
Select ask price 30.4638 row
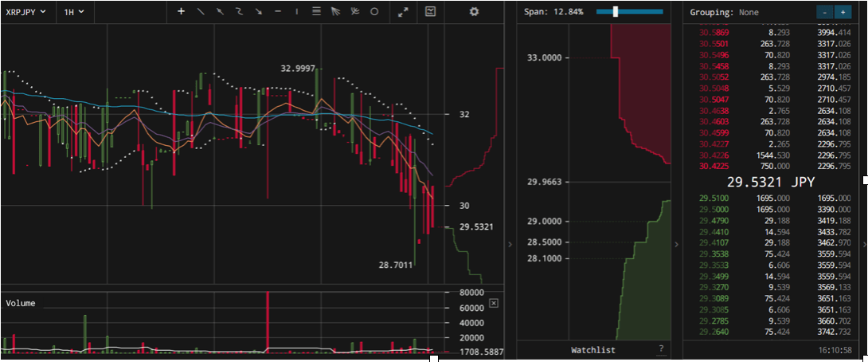(x=774, y=110)
